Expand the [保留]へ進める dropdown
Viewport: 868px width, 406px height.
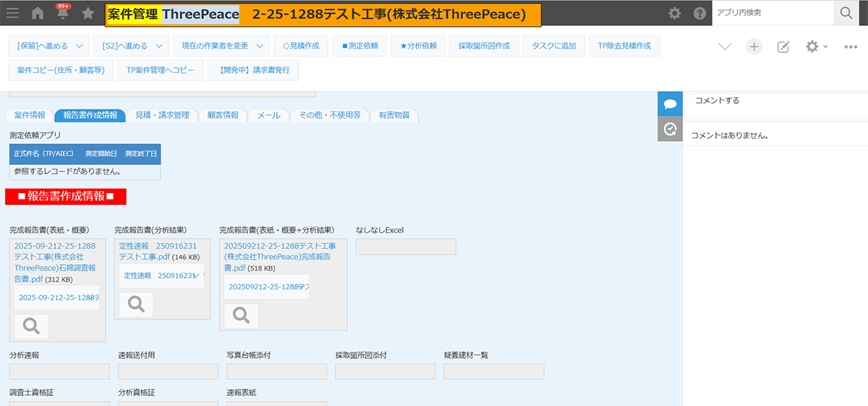(49, 46)
